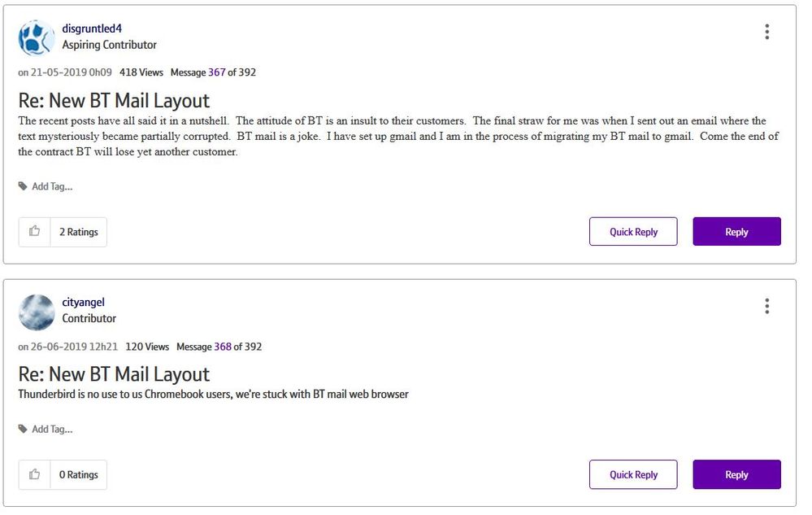Open message 368 permalink

223,347
